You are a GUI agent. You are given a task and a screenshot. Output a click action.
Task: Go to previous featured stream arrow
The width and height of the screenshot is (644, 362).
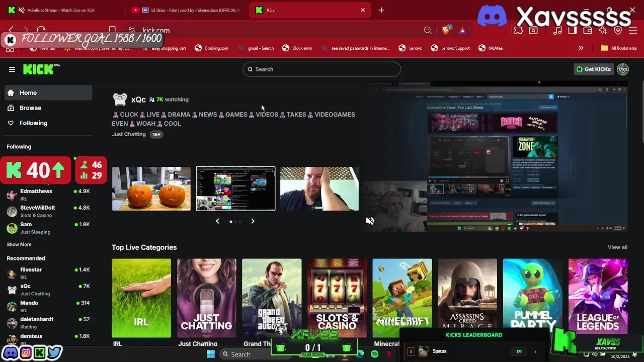pyautogui.click(x=217, y=221)
